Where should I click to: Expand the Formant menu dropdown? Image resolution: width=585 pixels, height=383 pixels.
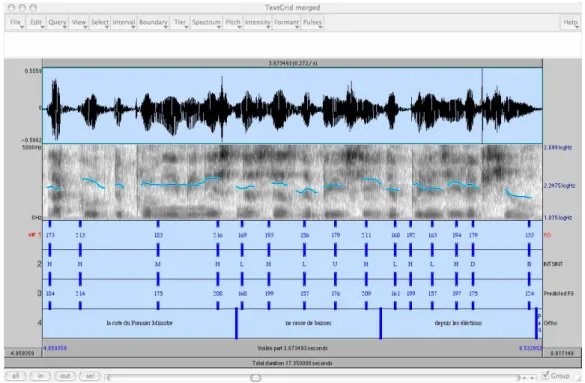tap(286, 22)
